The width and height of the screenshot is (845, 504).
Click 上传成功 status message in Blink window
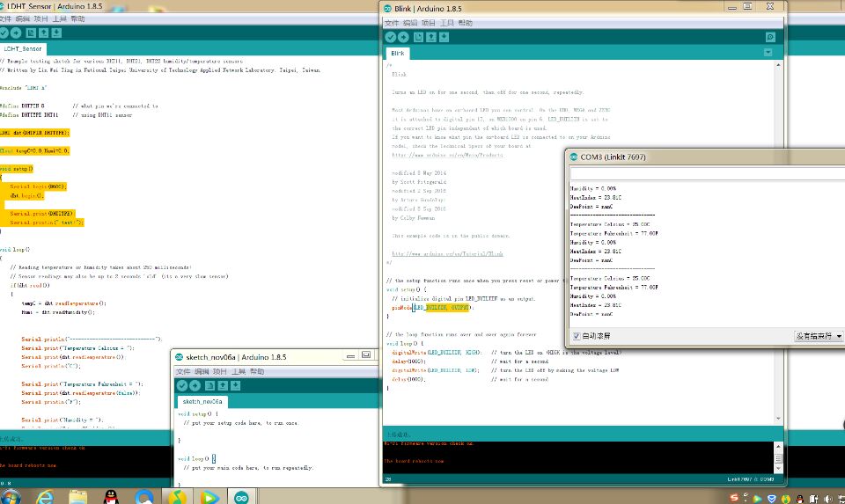(x=398, y=435)
